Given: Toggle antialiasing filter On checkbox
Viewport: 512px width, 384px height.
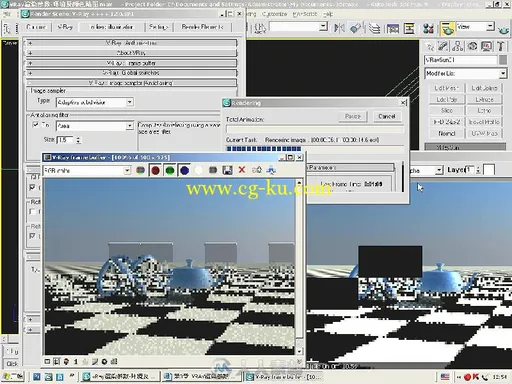Looking at the screenshot, I should (x=35, y=125).
